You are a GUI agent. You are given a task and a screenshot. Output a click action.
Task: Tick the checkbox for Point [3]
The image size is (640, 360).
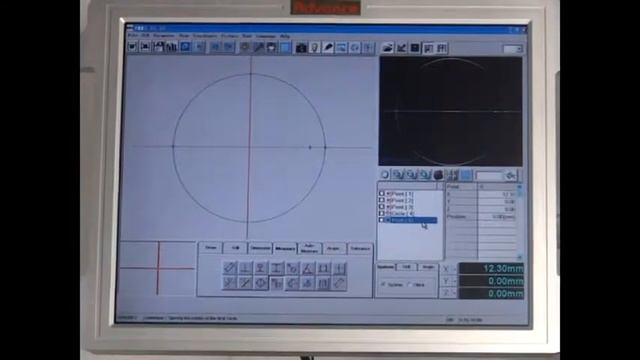[382, 207]
